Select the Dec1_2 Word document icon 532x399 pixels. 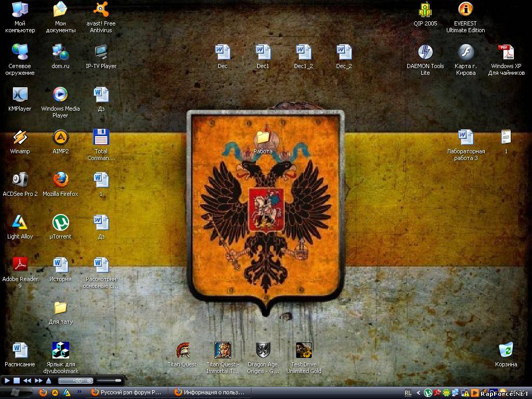(x=303, y=57)
